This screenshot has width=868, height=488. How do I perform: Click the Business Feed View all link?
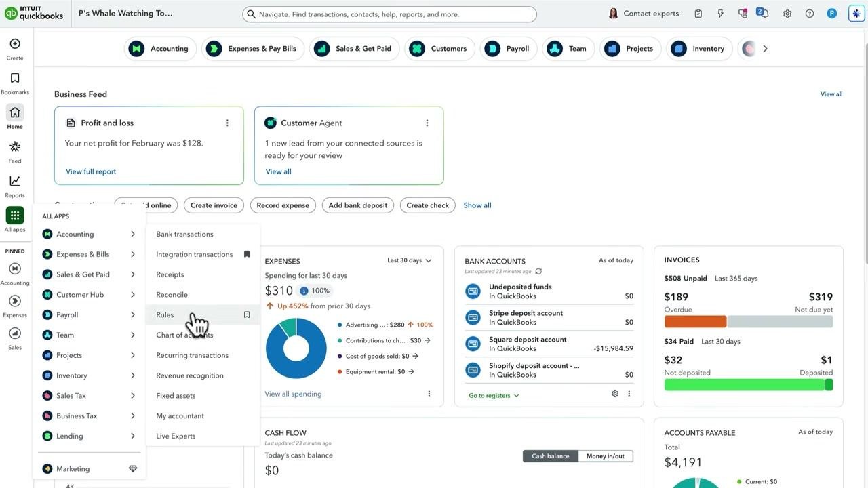(831, 94)
